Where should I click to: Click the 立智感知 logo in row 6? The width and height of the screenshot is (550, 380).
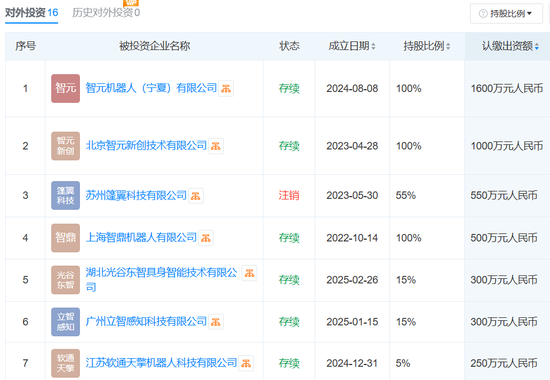[x=66, y=322]
